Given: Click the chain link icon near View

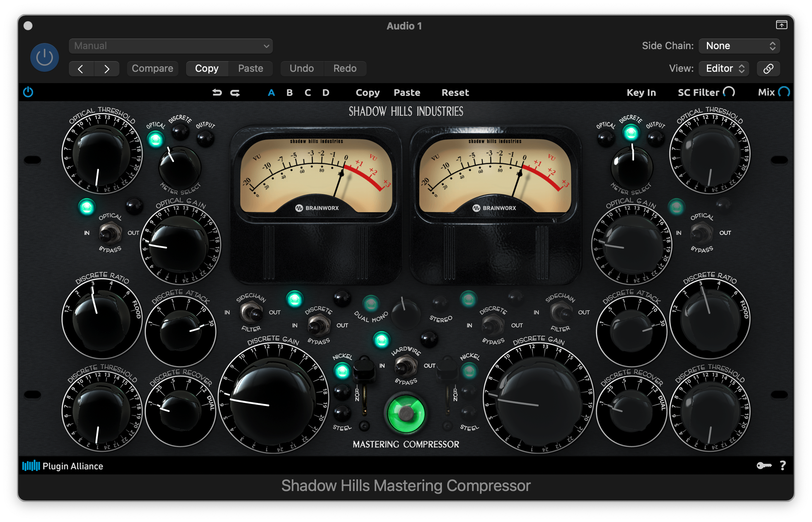Looking at the screenshot, I should (768, 68).
